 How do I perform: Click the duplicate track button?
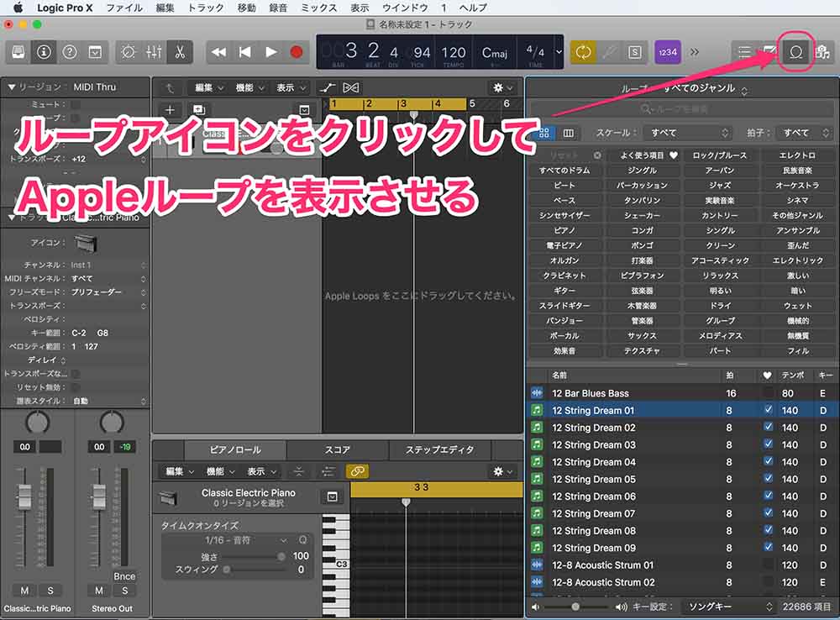pos(199,110)
